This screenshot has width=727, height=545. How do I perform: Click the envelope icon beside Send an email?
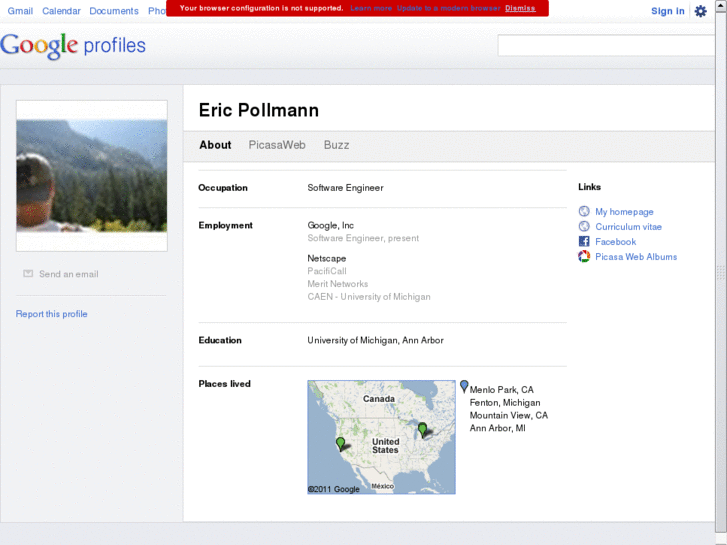[x=28, y=273]
